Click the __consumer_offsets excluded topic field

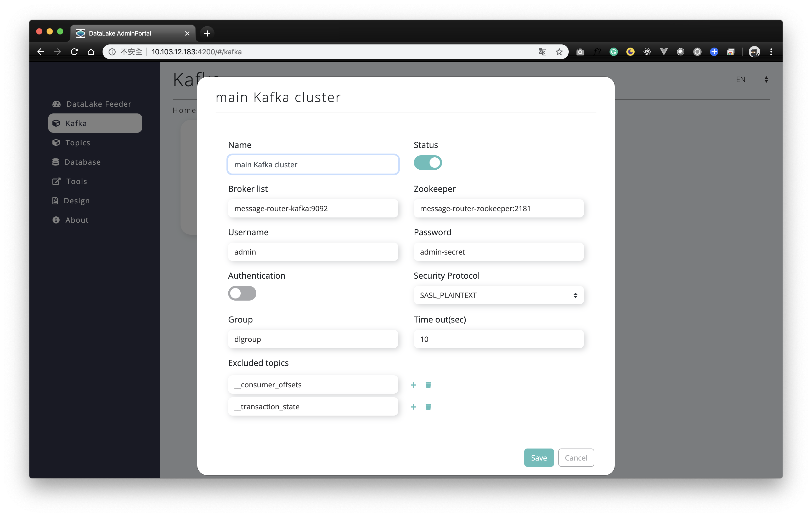click(313, 384)
